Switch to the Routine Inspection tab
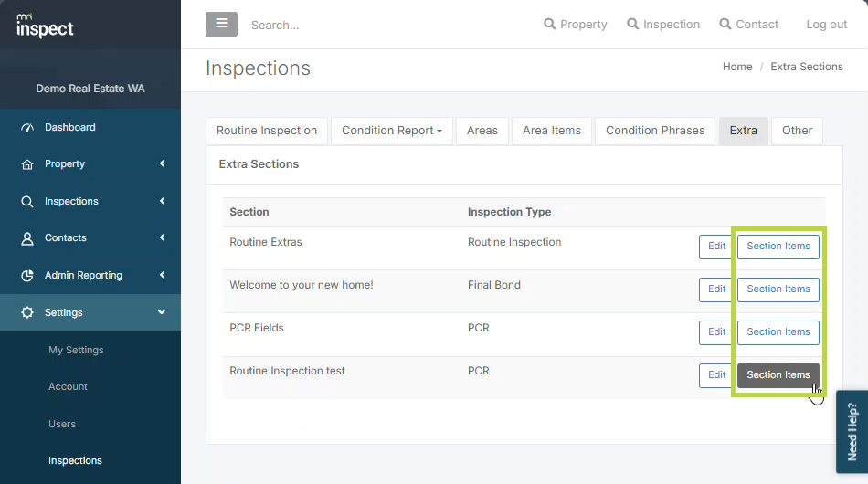868x484 pixels. pos(267,131)
